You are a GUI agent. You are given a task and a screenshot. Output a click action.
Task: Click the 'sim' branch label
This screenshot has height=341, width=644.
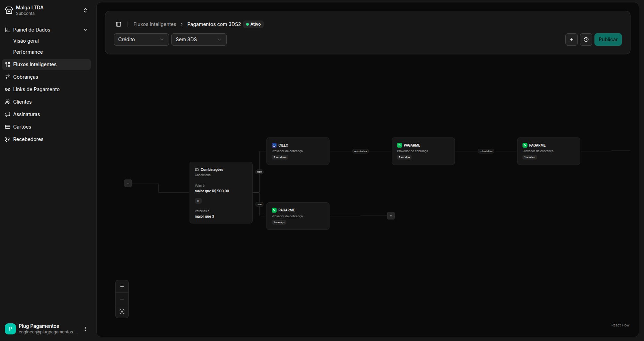click(x=259, y=204)
